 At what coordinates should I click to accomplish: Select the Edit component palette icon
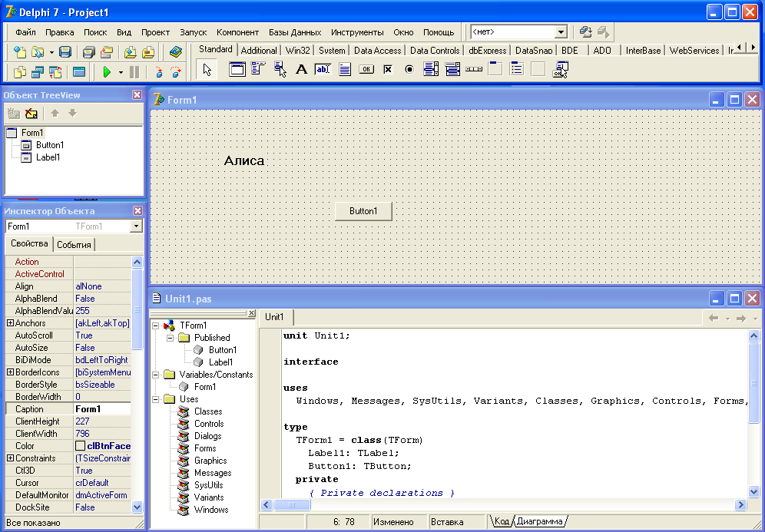323,70
